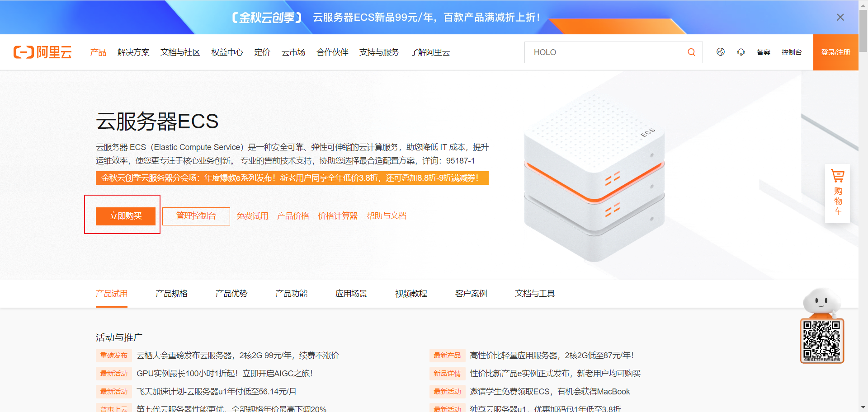
Task: Click the 立即购买 button
Action: [126, 216]
